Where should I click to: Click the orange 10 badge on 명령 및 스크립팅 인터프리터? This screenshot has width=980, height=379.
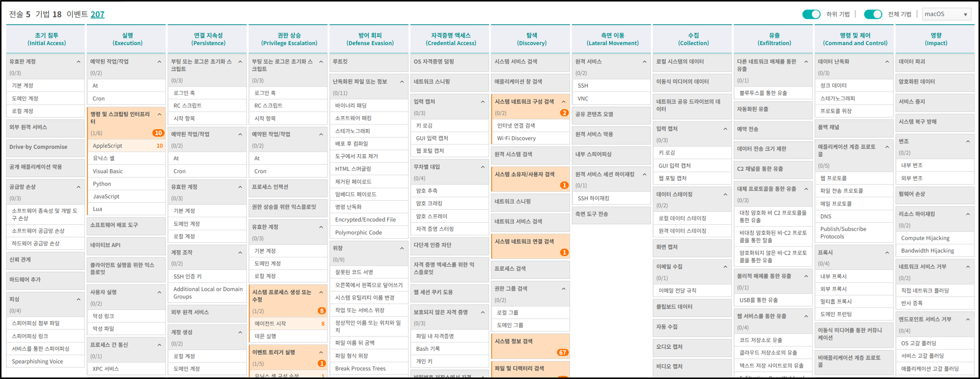[x=158, y=133]
